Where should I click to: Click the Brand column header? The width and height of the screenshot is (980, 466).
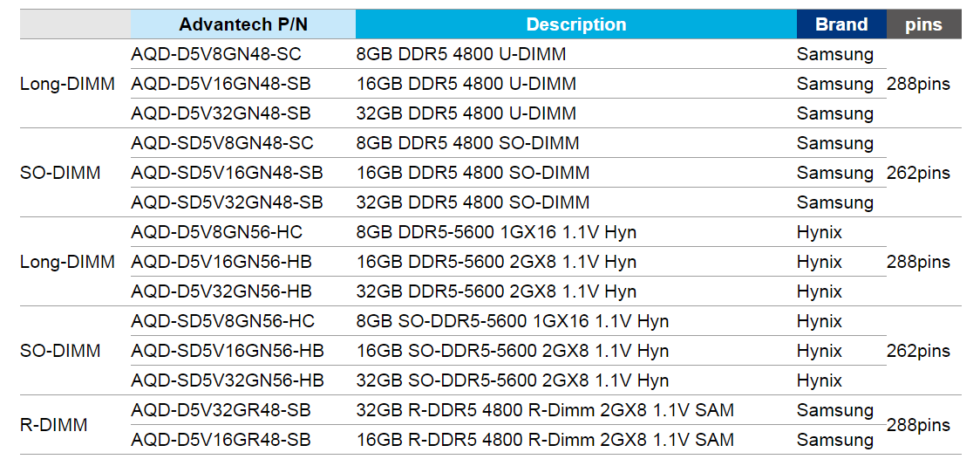pos(841,24)
